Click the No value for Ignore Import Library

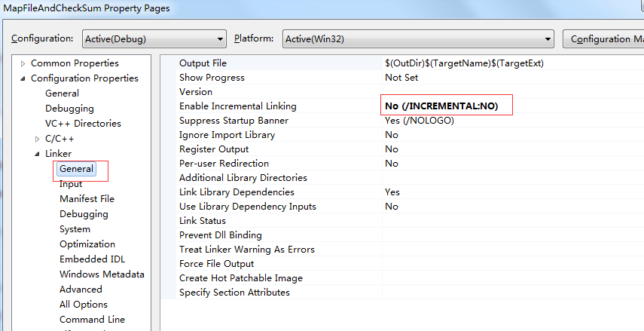(392, 135)
